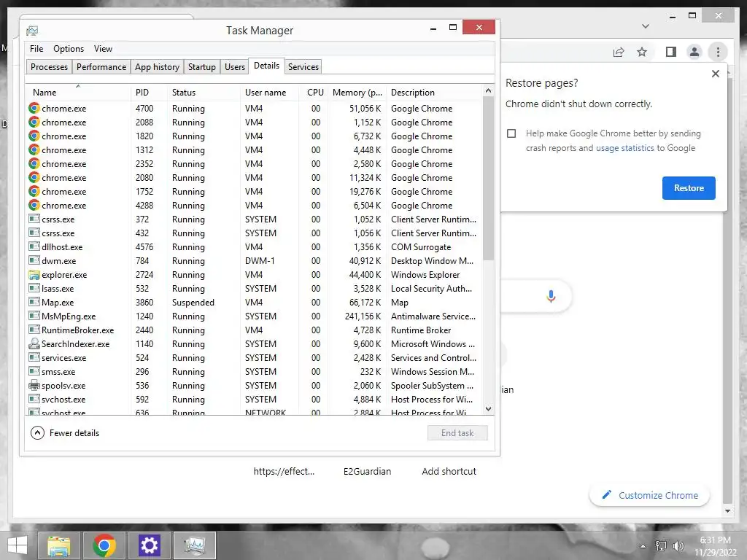The width and height of the screenshot is (747, 560).
Task: Sort by CPU column header
Action: [315, 93]
